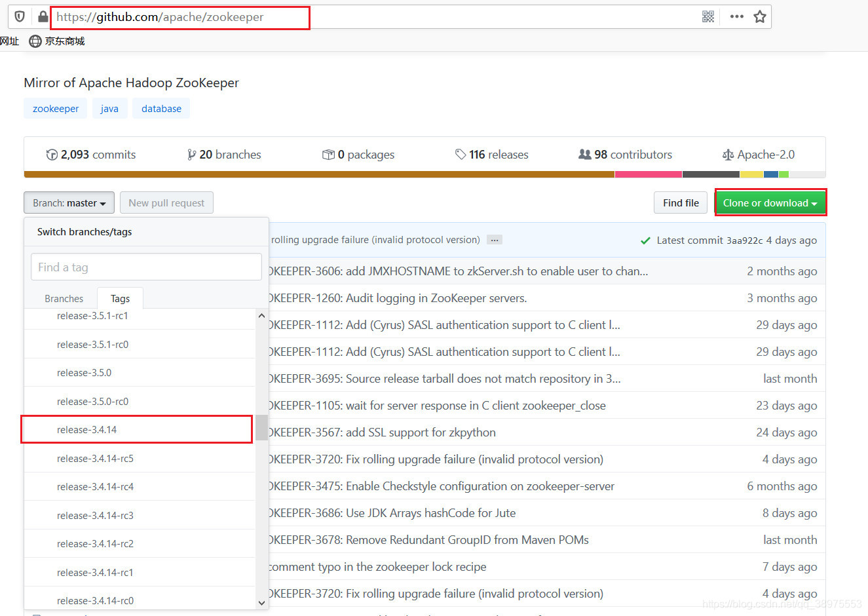Click the commits history clock icon
The width and height of the screenshot is (868, 616).
(52, 155)
